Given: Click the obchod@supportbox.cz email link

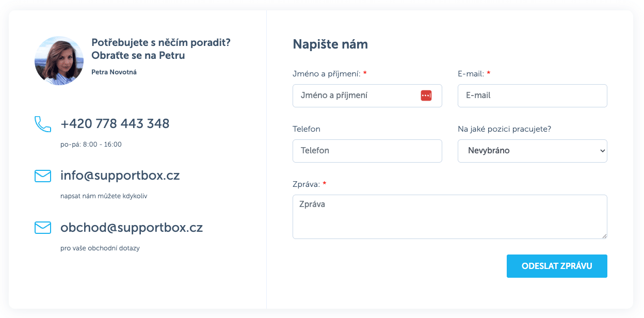Looking at the screenshot, I should 132,228.
